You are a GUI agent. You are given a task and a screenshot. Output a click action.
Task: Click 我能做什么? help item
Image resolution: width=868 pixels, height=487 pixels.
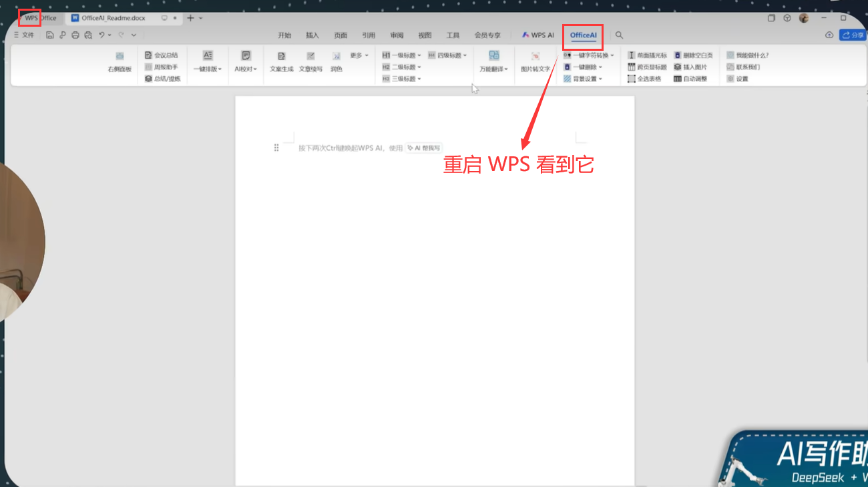click(x=748, y=55)
